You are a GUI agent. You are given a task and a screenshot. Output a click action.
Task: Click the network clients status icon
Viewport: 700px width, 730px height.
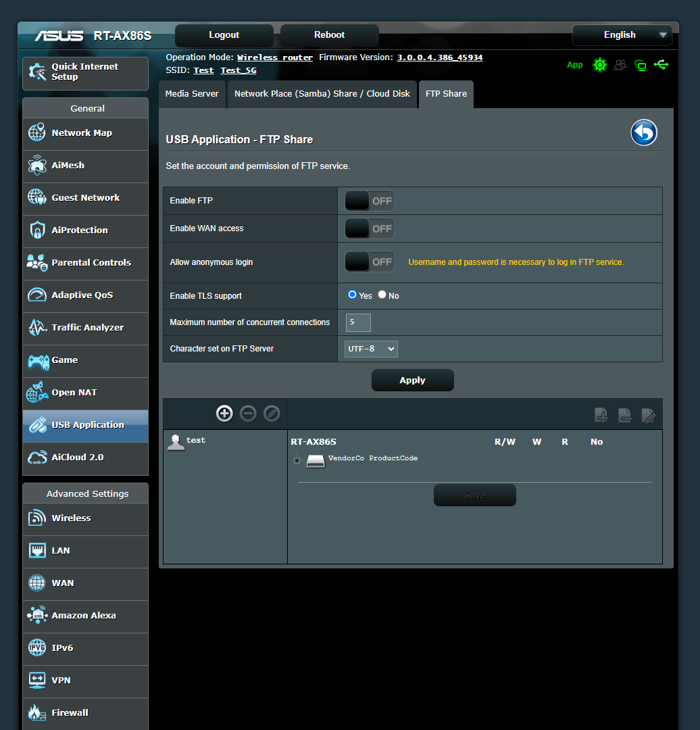coord(641,65)
